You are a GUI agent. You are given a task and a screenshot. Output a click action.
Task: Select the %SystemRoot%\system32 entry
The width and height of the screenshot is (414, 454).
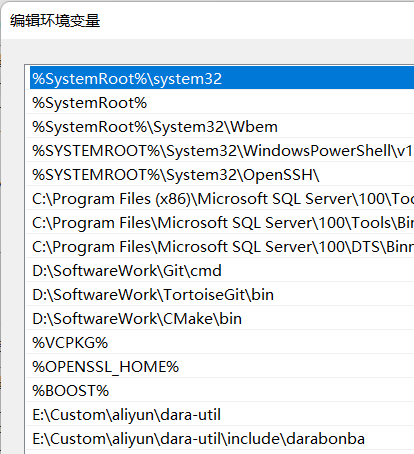(x=222, y=78)
